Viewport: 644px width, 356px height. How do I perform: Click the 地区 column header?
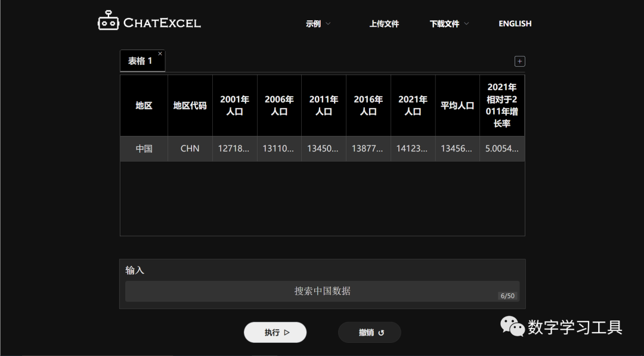(144, 106)
